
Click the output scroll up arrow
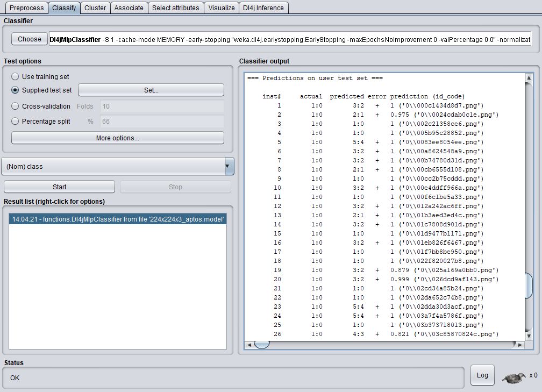pos(529,78)
